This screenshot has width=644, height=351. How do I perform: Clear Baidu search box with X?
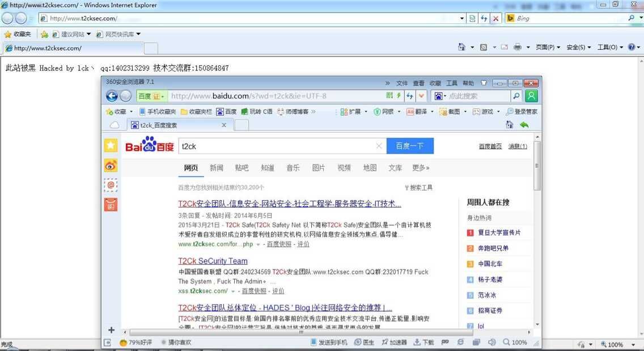click(x=379, y=146)
